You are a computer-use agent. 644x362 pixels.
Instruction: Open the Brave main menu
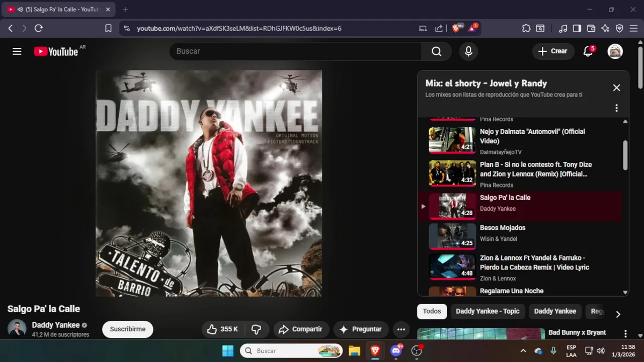[x=633, y=29]
